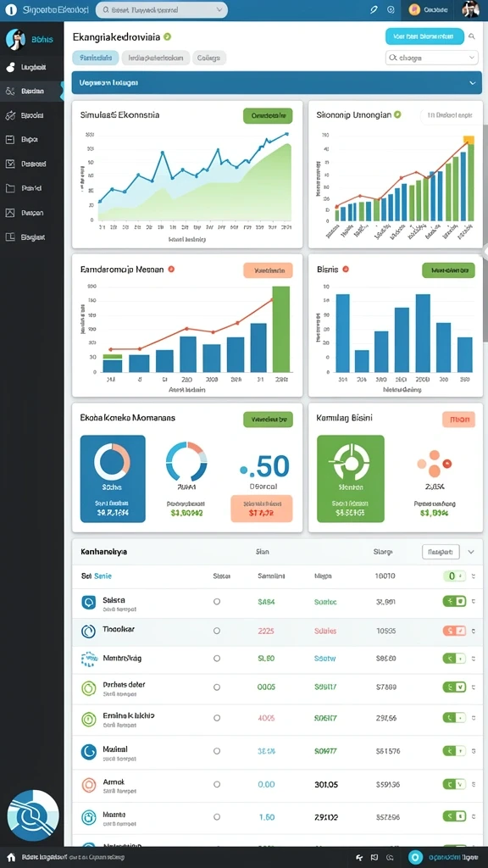Click the Salsta row circular icon
This screenshot has height=868, width=488.
tap(88, 603)
